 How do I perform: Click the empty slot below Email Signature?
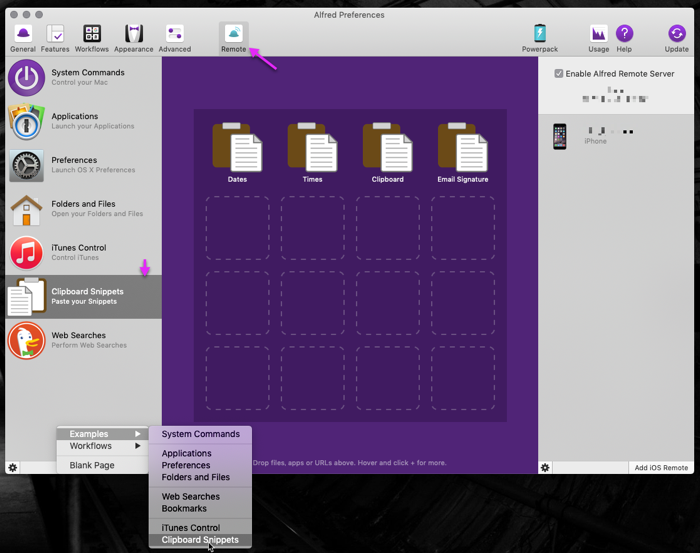click(462, 228)
